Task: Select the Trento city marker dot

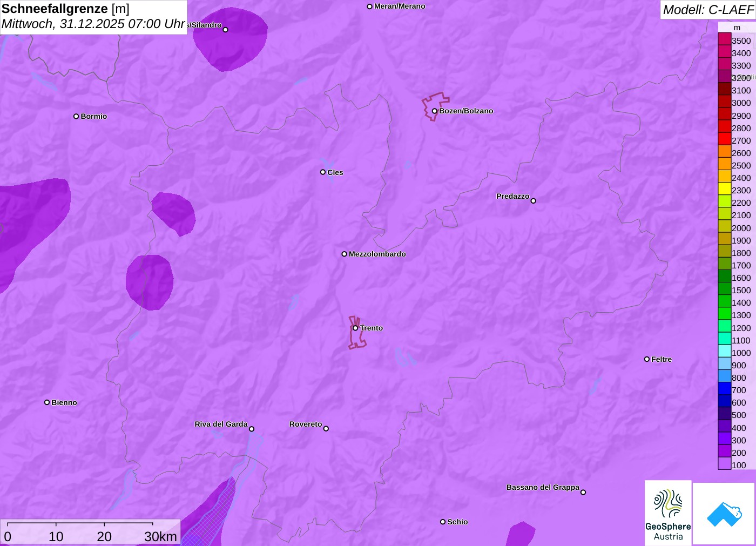Action: pyautogui.click(x=355, y=328)
